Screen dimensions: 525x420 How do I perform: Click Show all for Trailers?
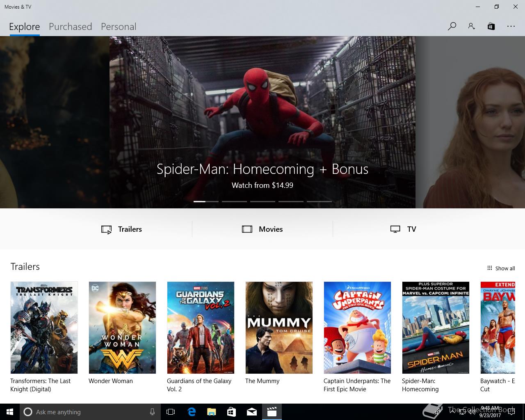click(505, 268)
